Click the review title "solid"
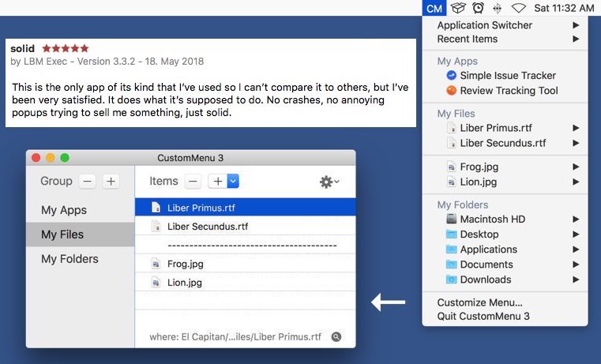 [23, 49]
